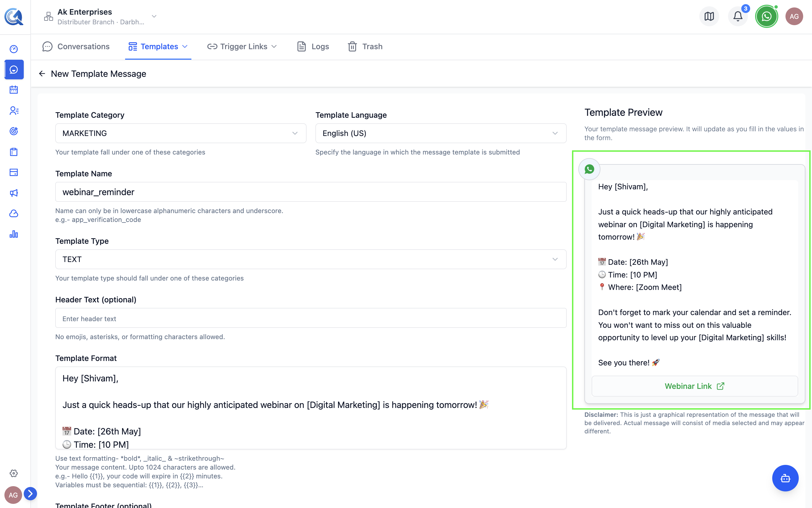
Task: Click the Header Text (optional) label
Action: click(x=96, y=300)
